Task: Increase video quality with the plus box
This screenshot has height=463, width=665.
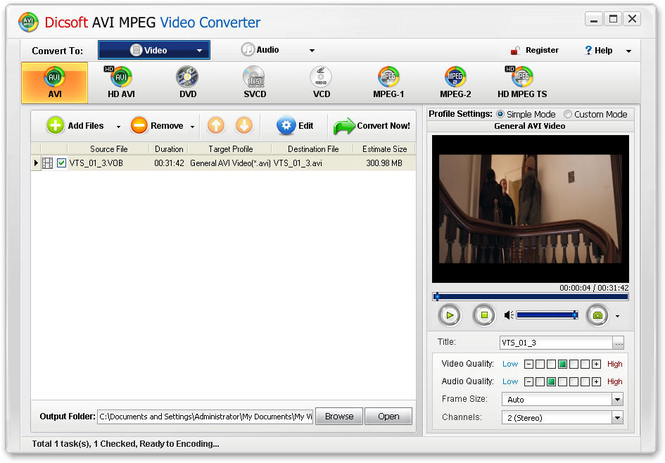Action: (596, 364)
